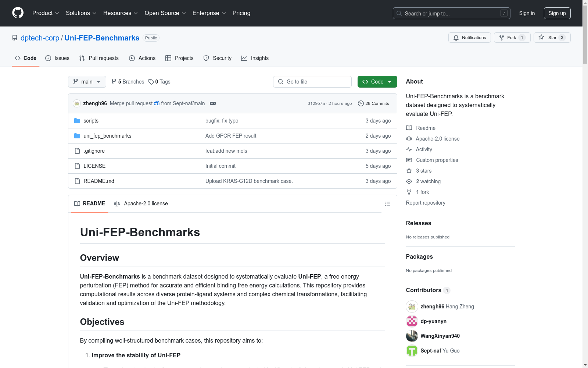Screen dimensions: 588x368
Task: Open the LICENSE file
Action: pyautogui.click(x=94, y=166)
